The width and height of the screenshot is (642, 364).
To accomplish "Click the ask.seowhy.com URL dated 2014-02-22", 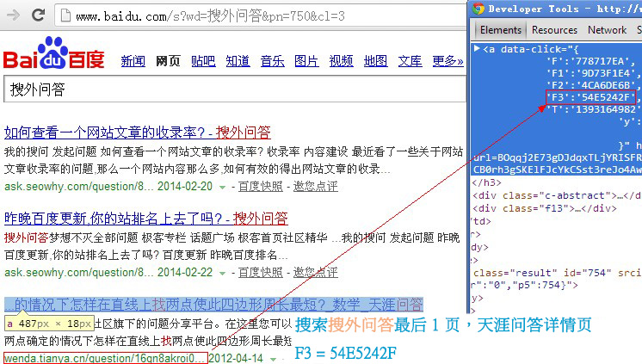I will click(x=79, y=272).
